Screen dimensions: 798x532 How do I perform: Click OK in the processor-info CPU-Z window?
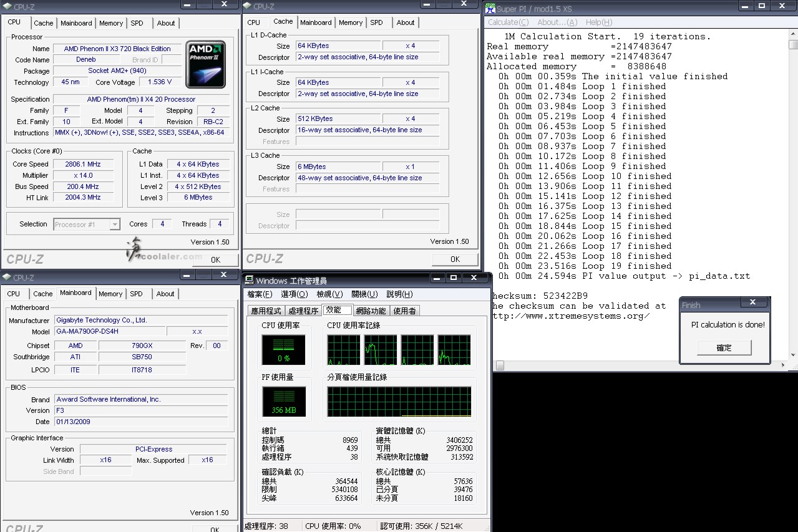click(x=215, y=259)
